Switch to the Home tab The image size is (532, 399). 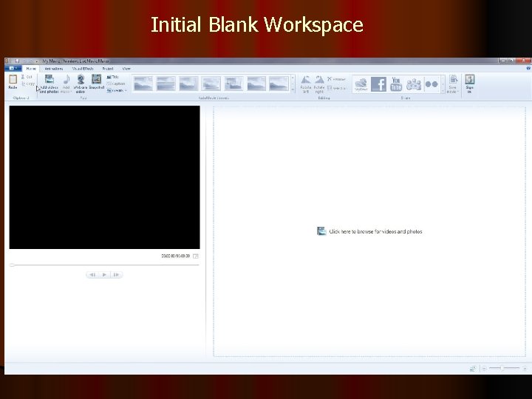(x=31, y=69)
